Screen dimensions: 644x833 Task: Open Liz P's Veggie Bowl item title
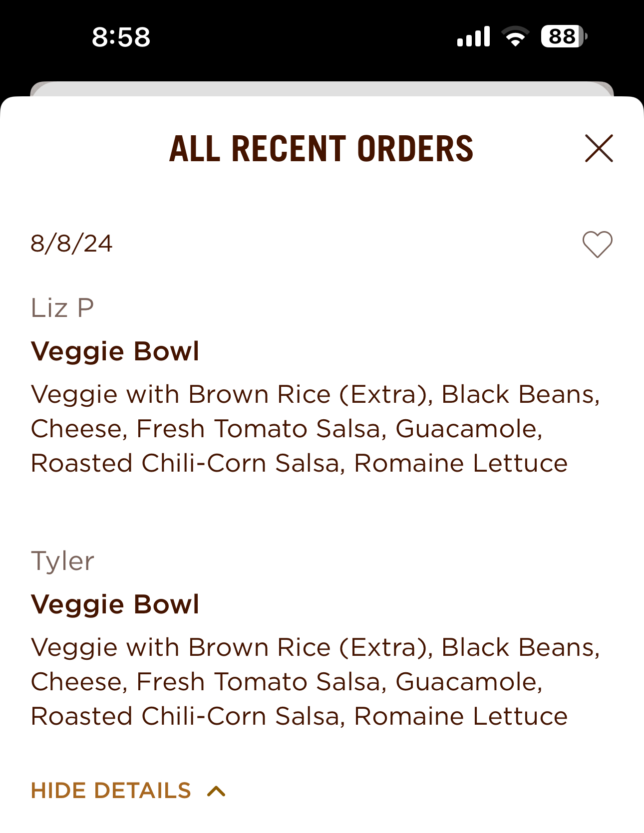[x=115, y=351]
